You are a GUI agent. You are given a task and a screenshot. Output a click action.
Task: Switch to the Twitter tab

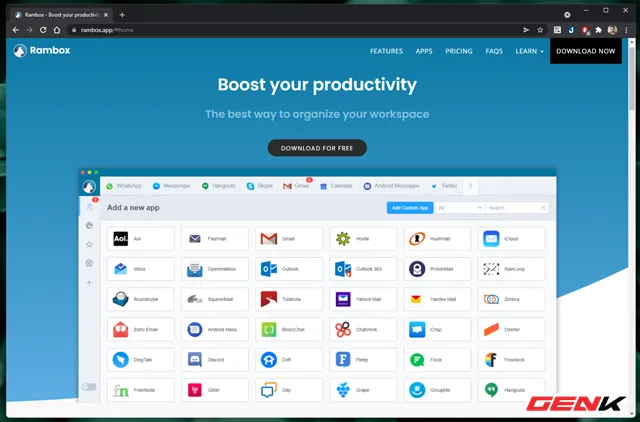tap(444, 186)
